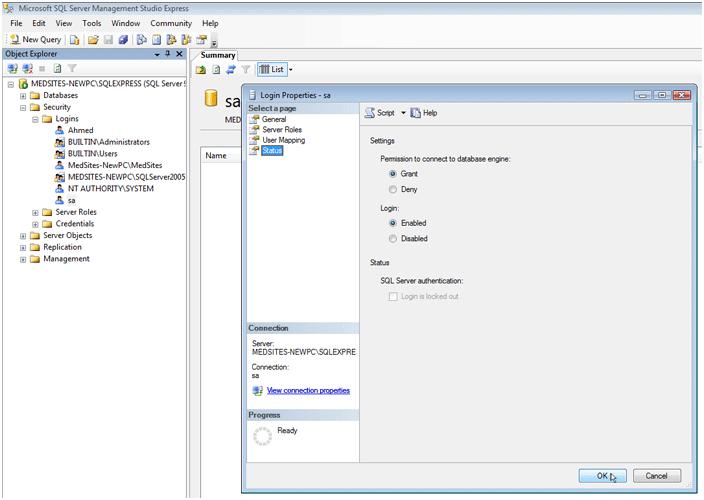Image resolution: width=704 pixels, height=500 pixels.
Task: Select the BUILTIN\Administrators login
Action: coord(109,142)
